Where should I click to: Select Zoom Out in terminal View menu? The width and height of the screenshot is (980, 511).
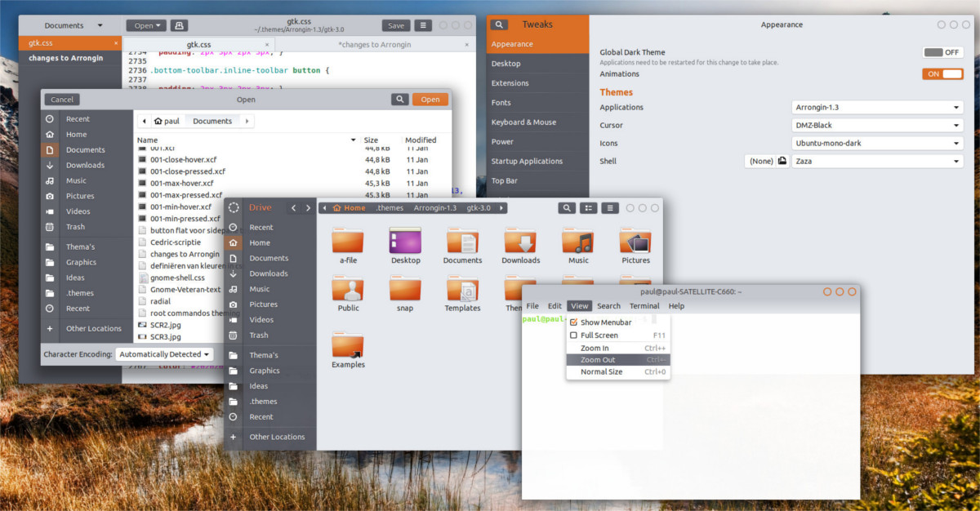click(618, 360)
